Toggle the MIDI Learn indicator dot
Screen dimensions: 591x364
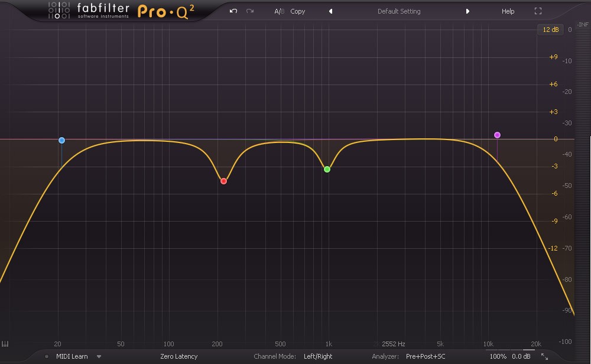pos(46,356)
